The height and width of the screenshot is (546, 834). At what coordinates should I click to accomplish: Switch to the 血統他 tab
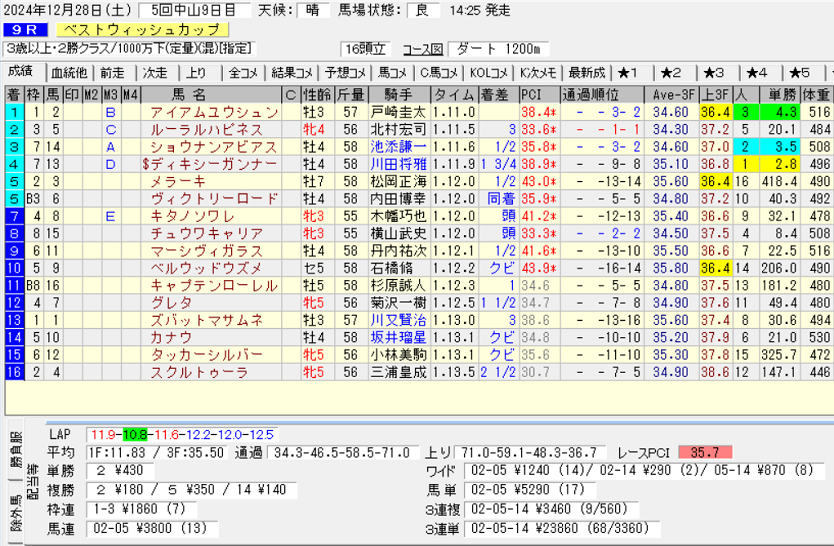click(x=68, y=72)
